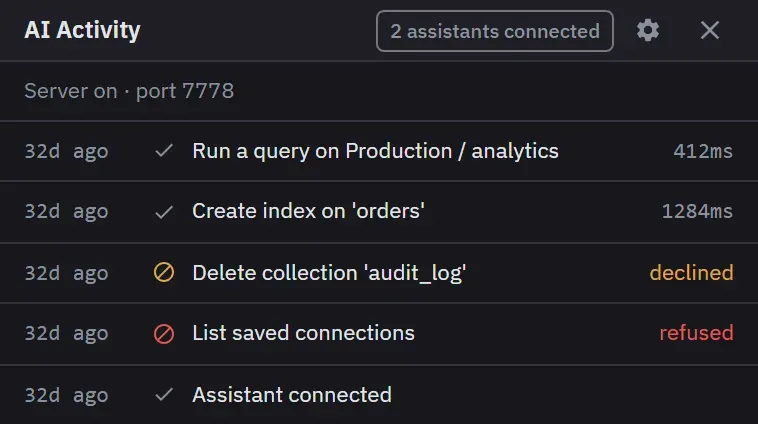
Task: Click the '2 assistants connected' button
Action: coord(495,31)
